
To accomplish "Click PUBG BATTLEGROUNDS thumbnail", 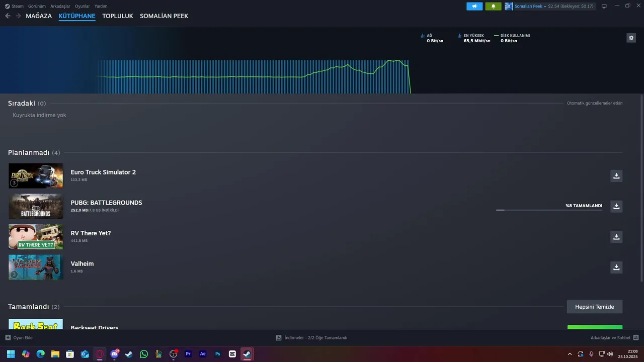I will [36, 206].
